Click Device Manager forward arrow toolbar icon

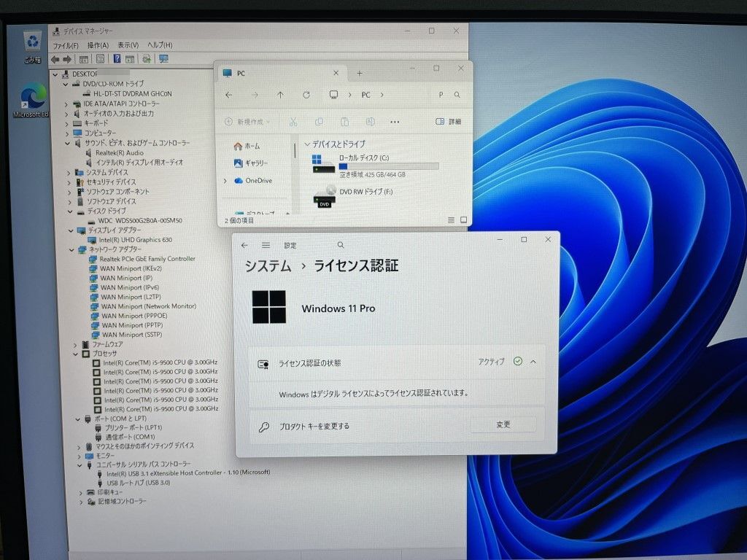point(67,59)
